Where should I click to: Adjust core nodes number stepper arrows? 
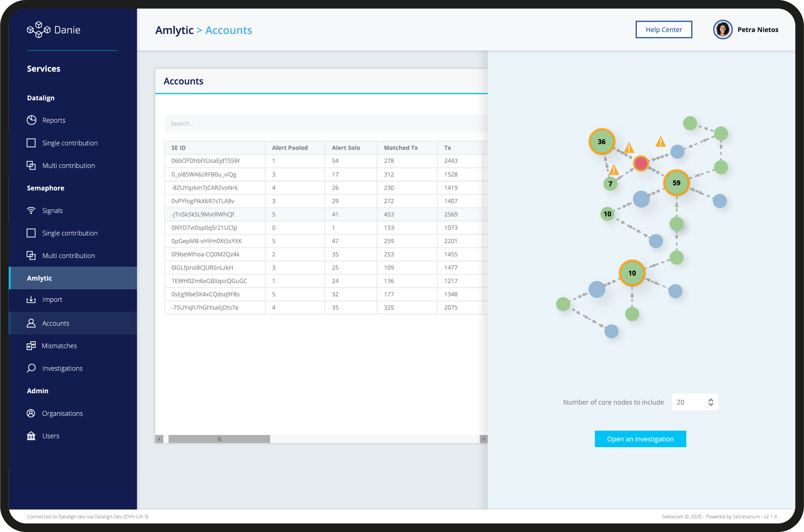(x=711, y=402)
